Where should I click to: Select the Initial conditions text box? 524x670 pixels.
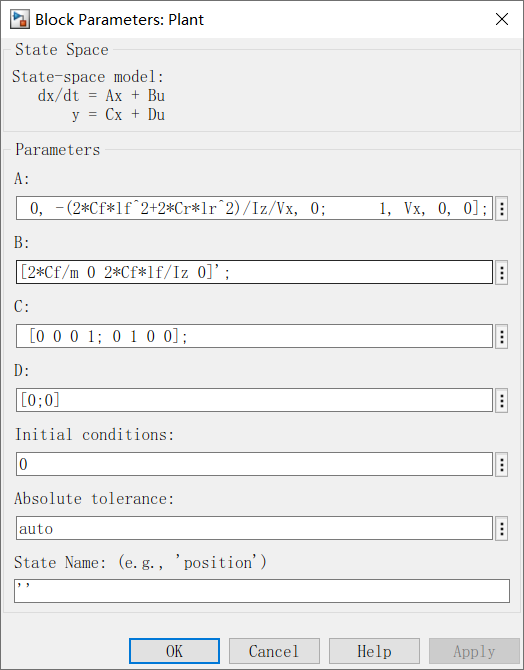click(254, 464)
